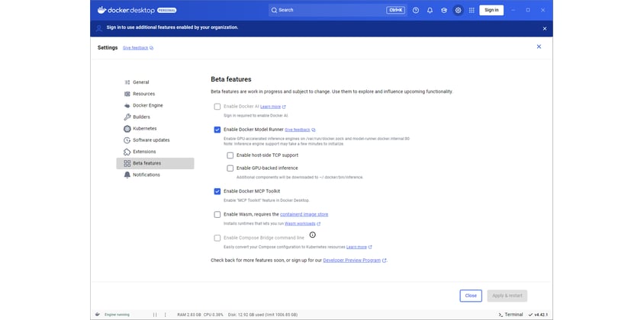Switch to the Builders section
Image resolution: width=644 pixels, height=320 pixels.
(155, 117)
